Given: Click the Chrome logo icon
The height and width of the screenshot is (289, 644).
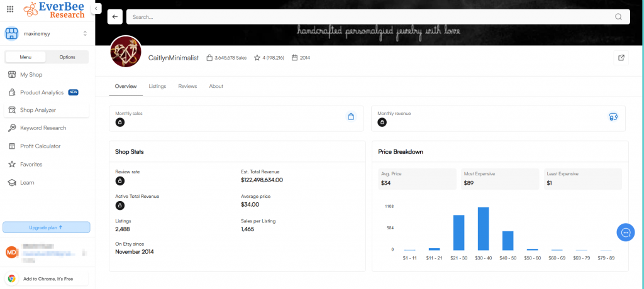Looking at the screenshot, I should tap(12, 279).
